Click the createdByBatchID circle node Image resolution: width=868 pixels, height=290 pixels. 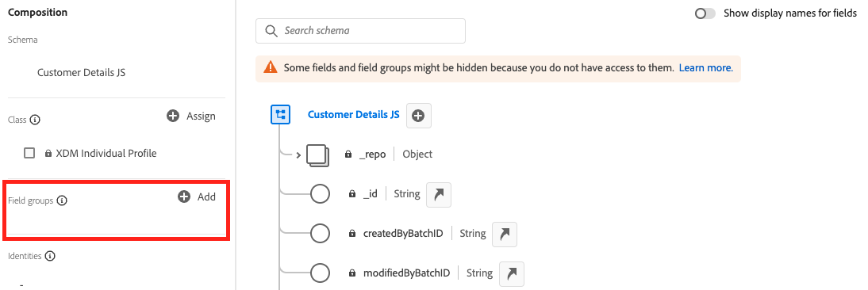click(320, 234)
